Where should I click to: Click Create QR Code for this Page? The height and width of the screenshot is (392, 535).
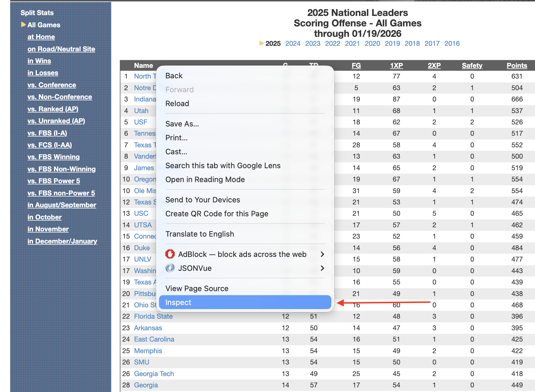[x=216, y=214]
